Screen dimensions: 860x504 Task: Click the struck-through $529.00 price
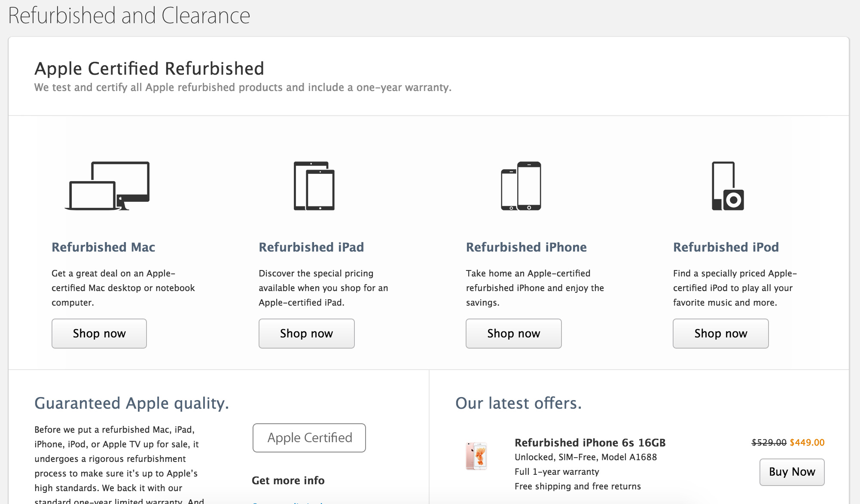[x=769, y=443]
